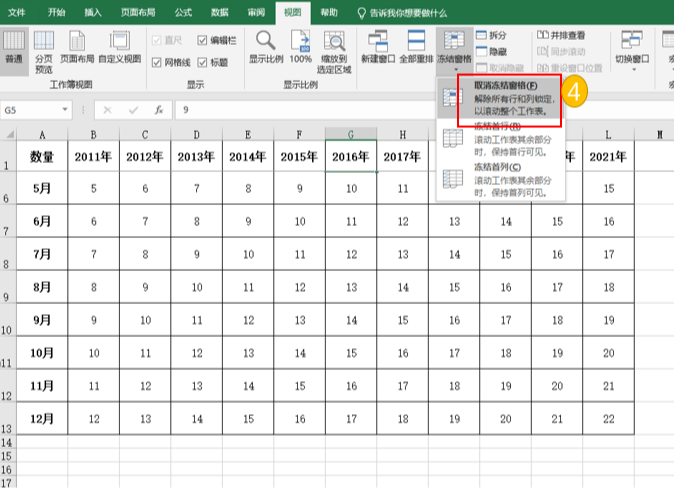Select the 5月 row label cell
Image resolution: width=674 pixels, height=488 pixels.
click(x=42, y=188)
